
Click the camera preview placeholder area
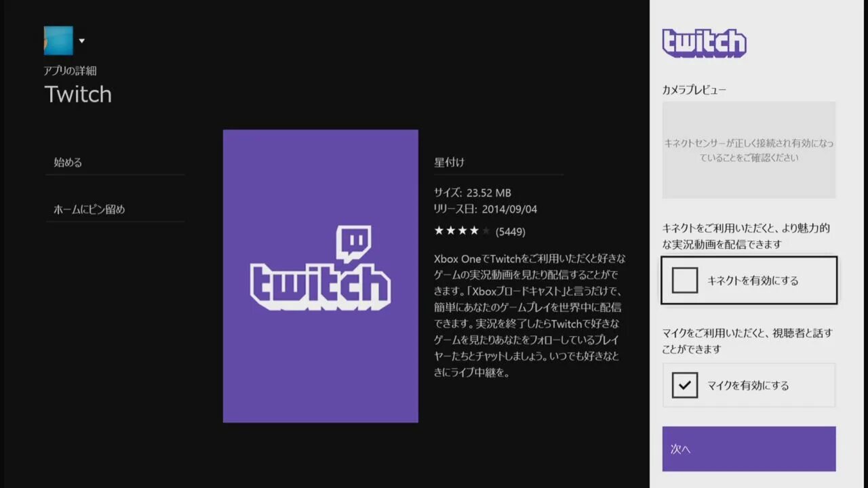pos(749,150)
